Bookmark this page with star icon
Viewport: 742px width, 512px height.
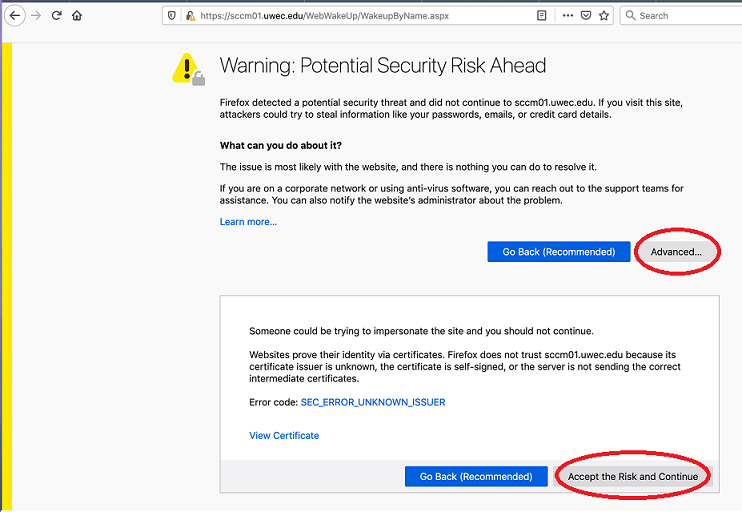tap(604, 16)
